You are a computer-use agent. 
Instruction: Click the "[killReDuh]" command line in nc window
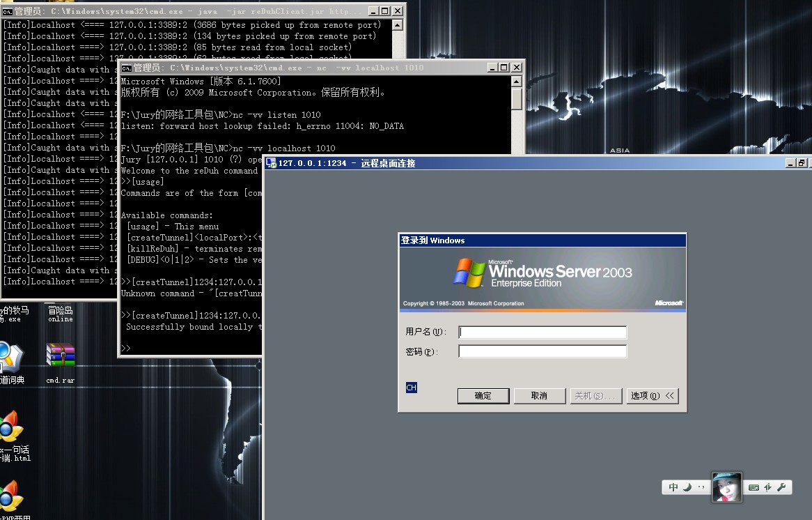194,248
